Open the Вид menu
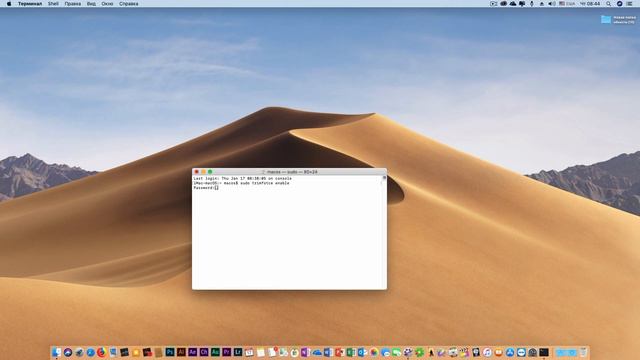Screen dimensions: 640x360 (91, 4)
